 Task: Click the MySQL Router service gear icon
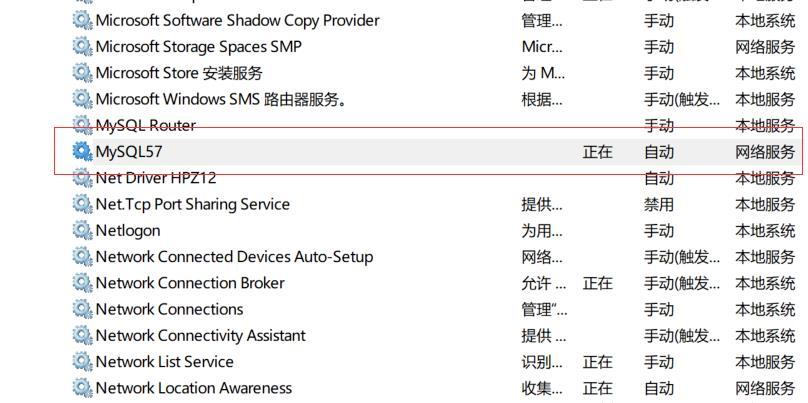[x=82, y=125]
